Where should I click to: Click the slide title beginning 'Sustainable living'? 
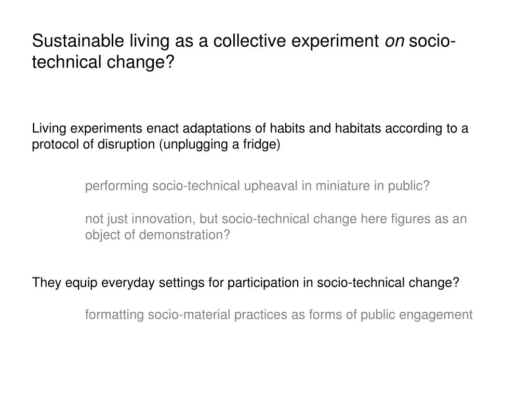point(244,51)
